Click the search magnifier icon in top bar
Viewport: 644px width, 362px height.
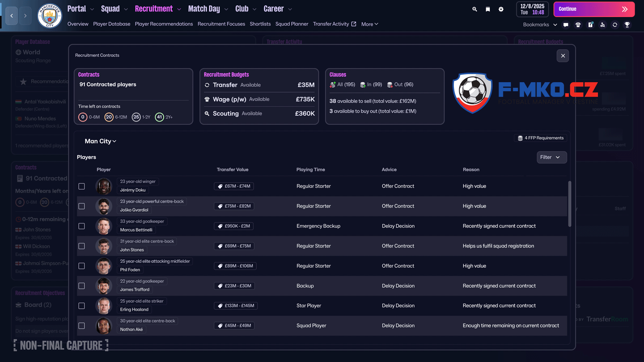pos(475,9)
